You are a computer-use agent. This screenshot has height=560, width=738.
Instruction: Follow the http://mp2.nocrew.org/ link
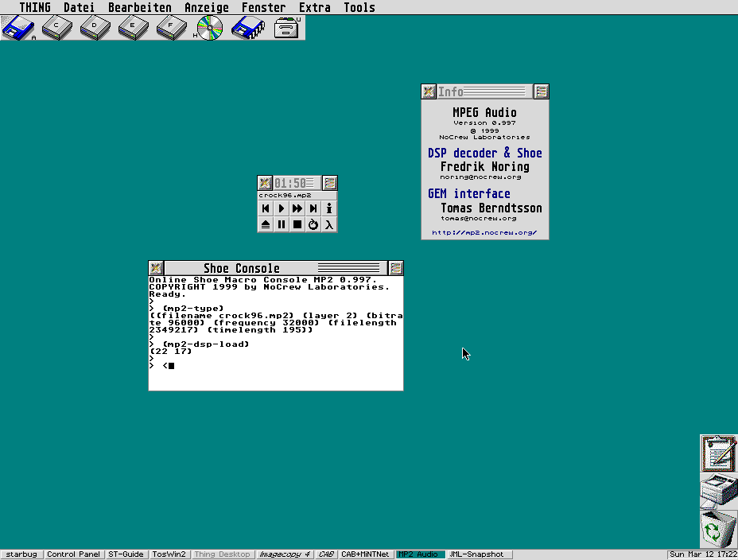pyautogui.click(x=484, y=232)
